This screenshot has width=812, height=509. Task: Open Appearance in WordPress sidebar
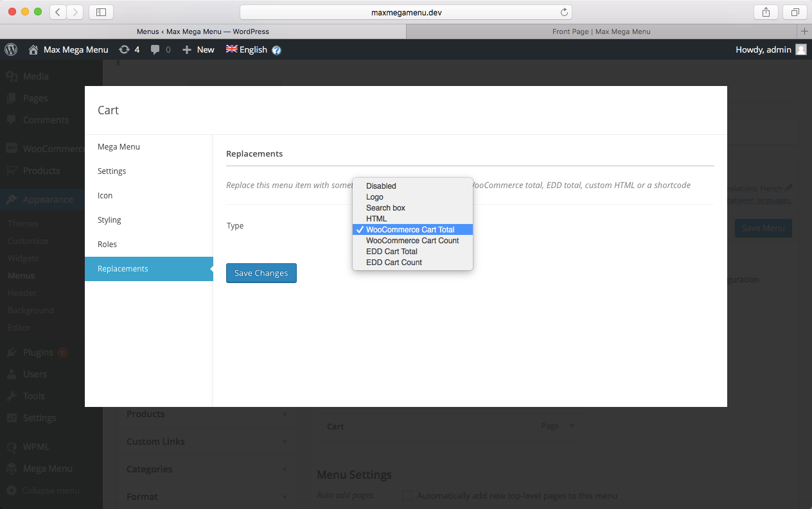point(48,200)
